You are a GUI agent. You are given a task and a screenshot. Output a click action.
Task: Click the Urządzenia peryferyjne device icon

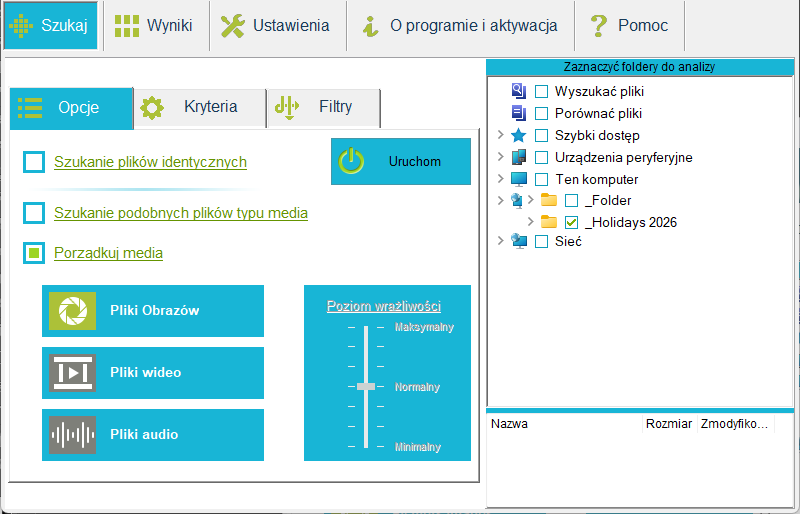[x=519, y=157]
